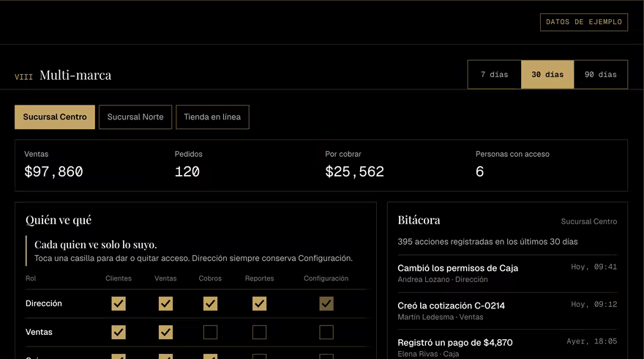Click the Clientes column header

point(119,278)
